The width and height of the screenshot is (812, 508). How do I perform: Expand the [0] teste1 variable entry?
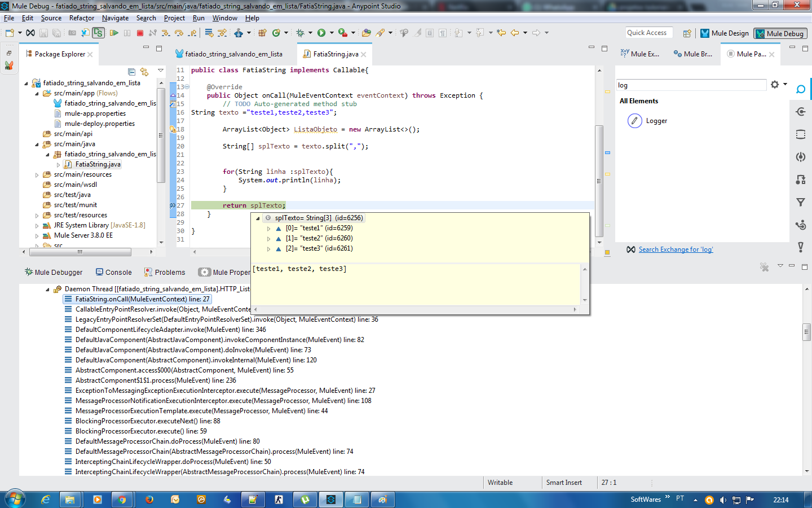[x=269, y=228]
